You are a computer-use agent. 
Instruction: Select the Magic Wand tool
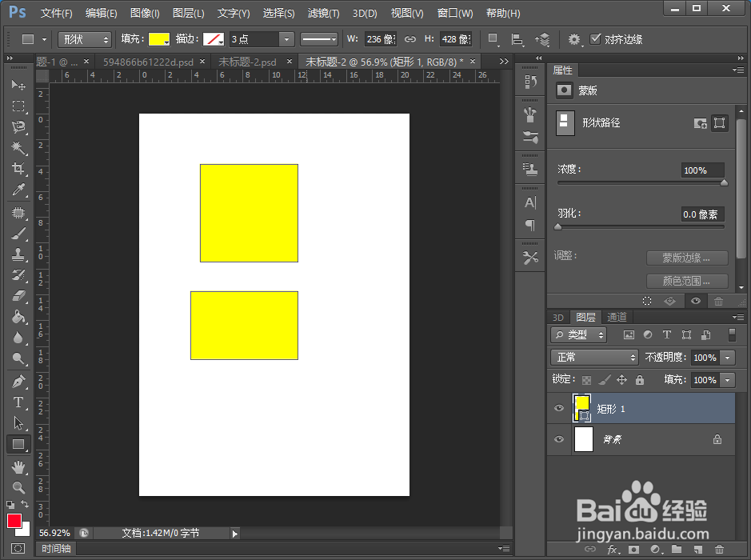(x=18, y=147)
